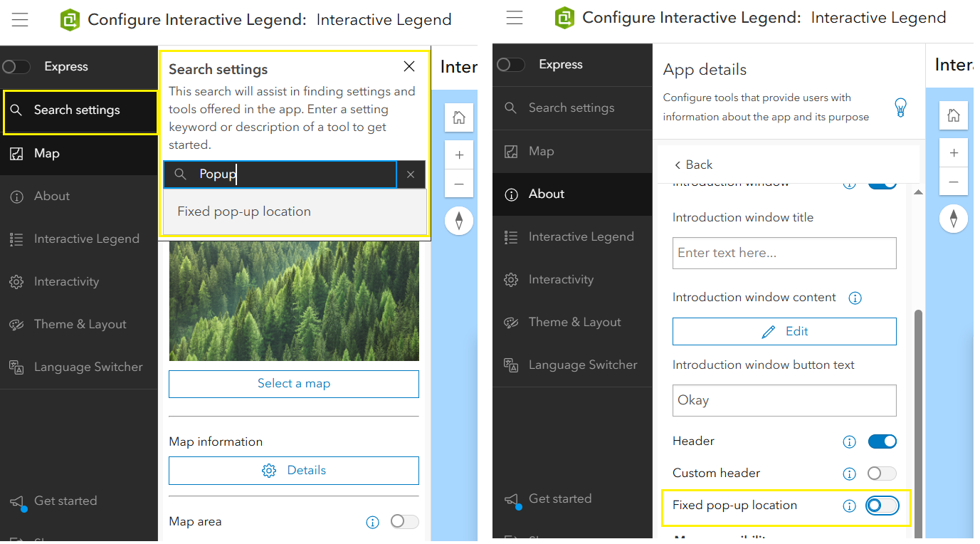Disable the Fixed pop-up location toggle
980x544 pixels.
[882, 506]
